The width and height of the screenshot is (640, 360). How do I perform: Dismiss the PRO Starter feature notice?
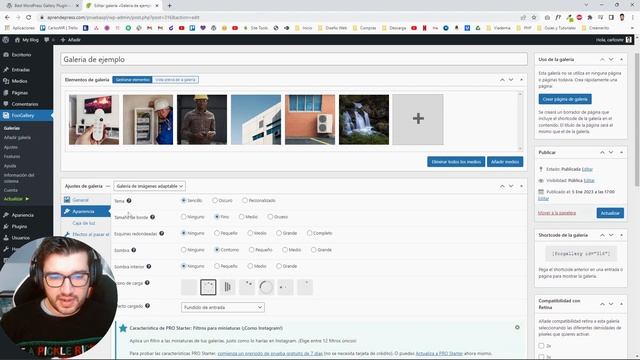517,327
